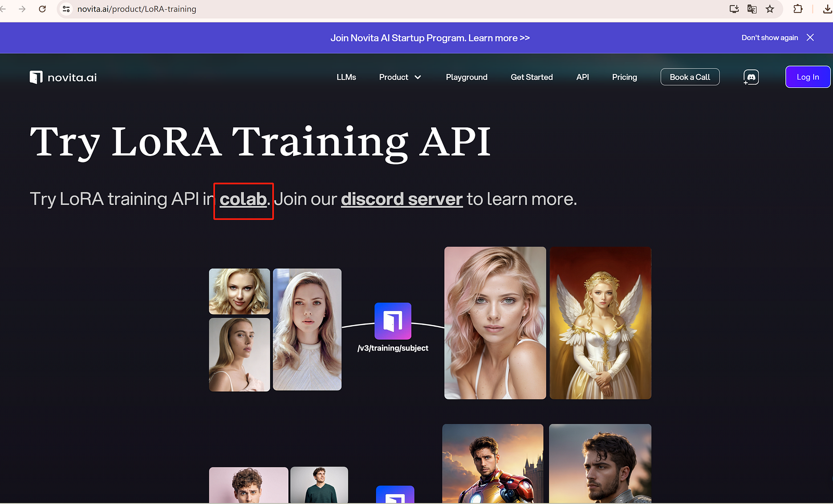
Task: Open the Startup Program Learn more banner link
Action: 430,38
